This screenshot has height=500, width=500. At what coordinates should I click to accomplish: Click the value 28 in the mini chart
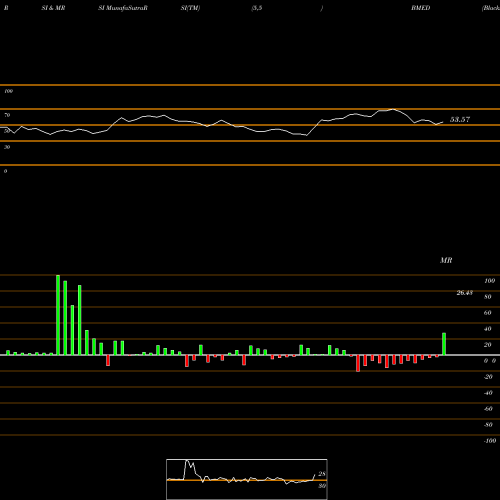click(x=322, y=474)
